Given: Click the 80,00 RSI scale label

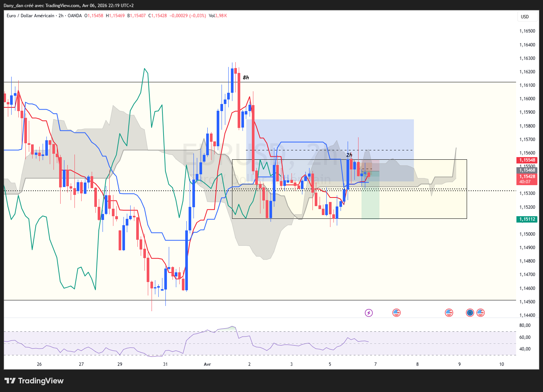Looking at the screenshot, I should pos(525,325).
